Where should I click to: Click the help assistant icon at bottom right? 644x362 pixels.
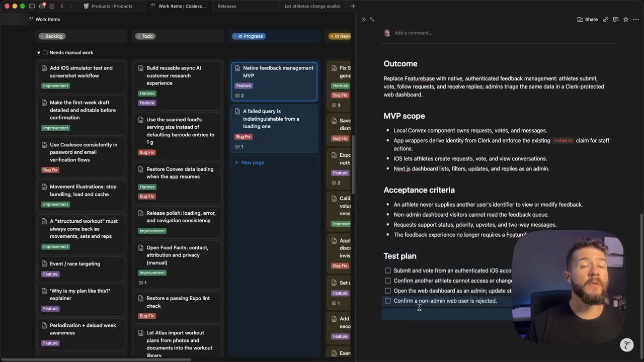coord(627,345)
